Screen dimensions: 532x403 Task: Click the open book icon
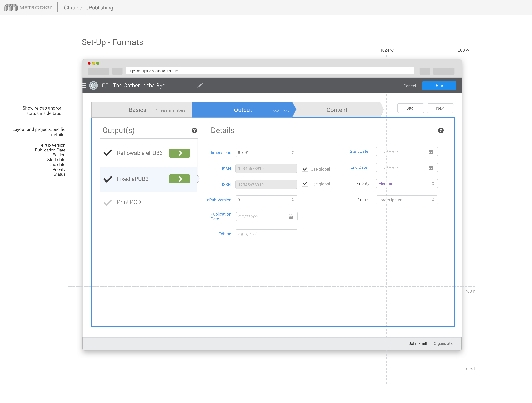[x=105, y=85]
